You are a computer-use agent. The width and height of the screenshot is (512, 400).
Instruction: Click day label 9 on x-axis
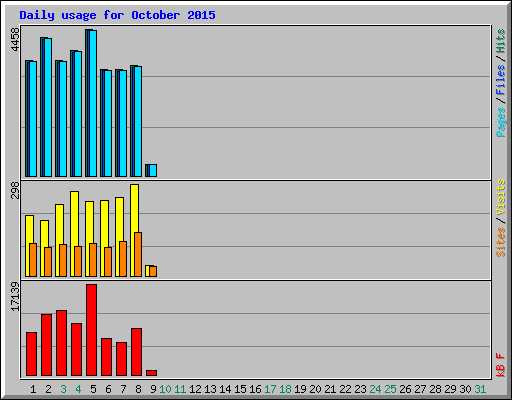click(x=153, y=389)
